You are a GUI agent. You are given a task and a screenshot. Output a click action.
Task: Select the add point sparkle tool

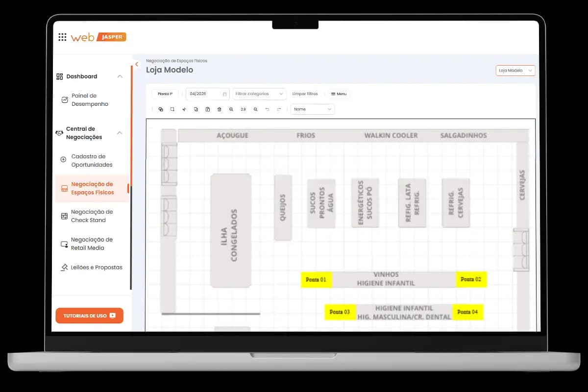184,109
